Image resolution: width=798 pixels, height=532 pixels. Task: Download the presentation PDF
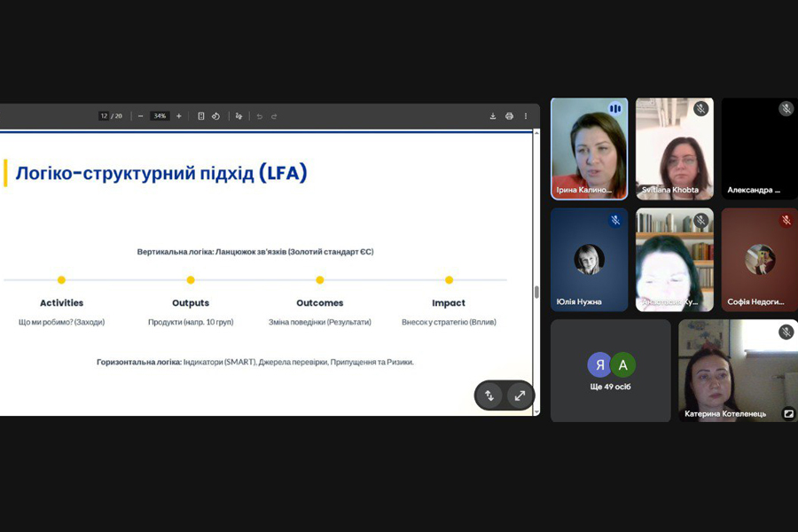click(x=493, y=116)
